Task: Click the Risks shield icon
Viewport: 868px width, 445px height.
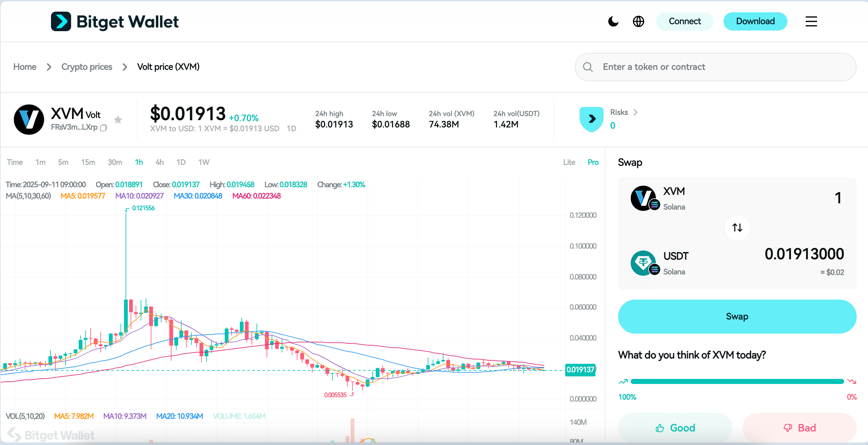Action: 591,119
